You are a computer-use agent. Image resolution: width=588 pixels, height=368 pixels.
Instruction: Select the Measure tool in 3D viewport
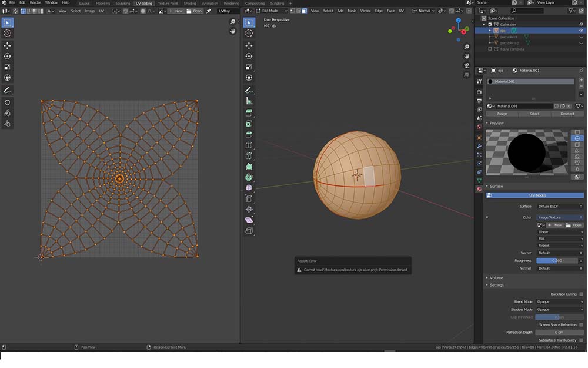pyautogui.click(x=249, y=101)
